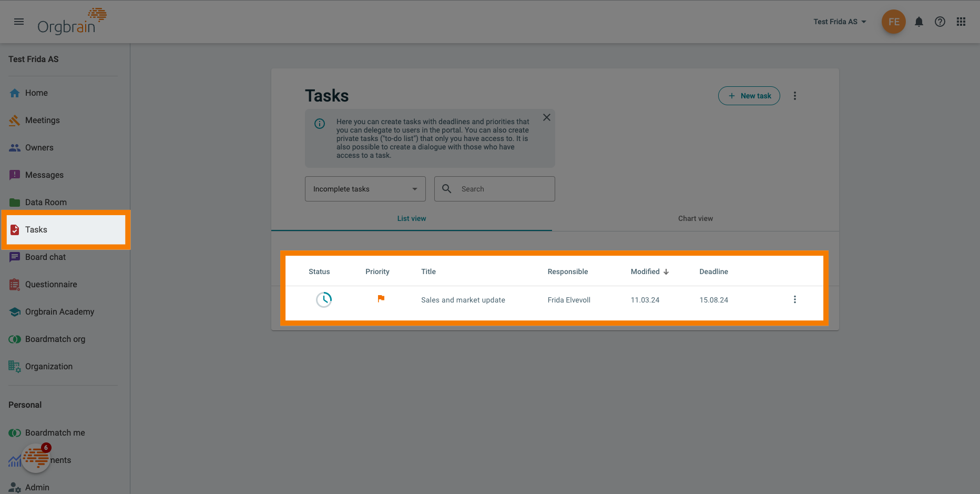This screenshot has width=980, height=494.
Task: Click the Meetings gavel icon
Action: point(14,120)
